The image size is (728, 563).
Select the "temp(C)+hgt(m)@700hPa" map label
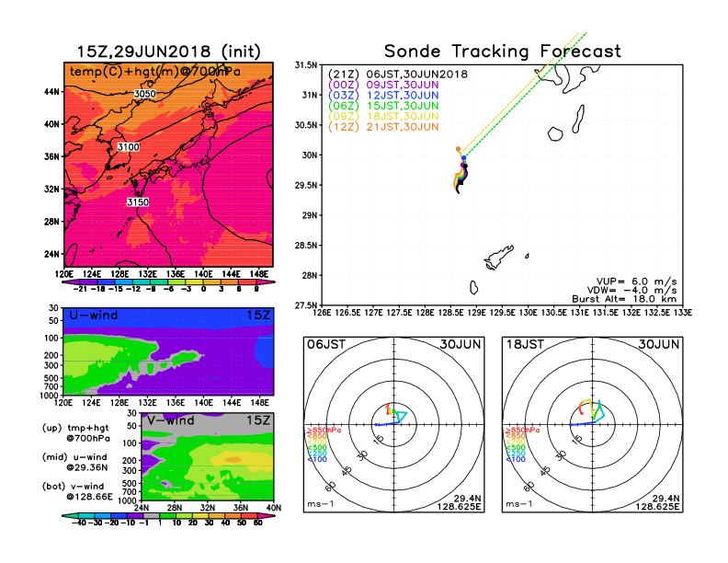(155, 72)
